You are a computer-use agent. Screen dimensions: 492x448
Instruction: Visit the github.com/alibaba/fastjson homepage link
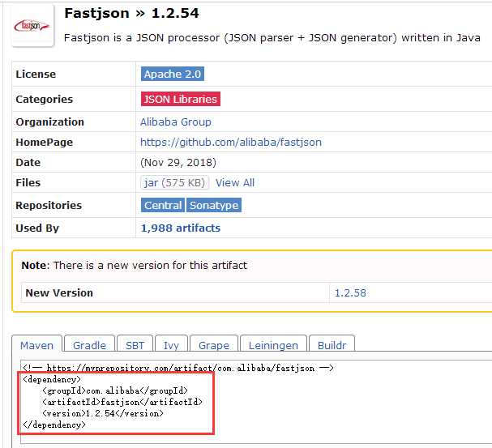[x=231, y=142]
